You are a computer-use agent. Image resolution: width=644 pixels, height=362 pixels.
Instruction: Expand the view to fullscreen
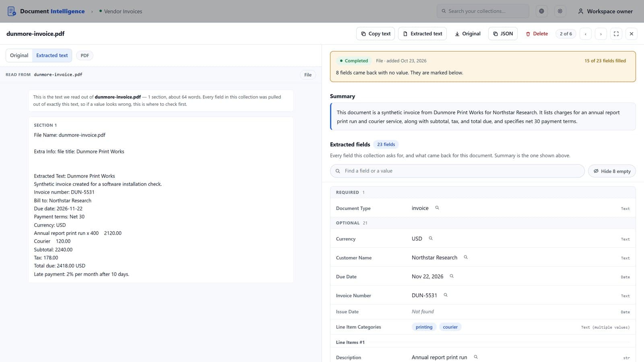click(x=616, y=34)
